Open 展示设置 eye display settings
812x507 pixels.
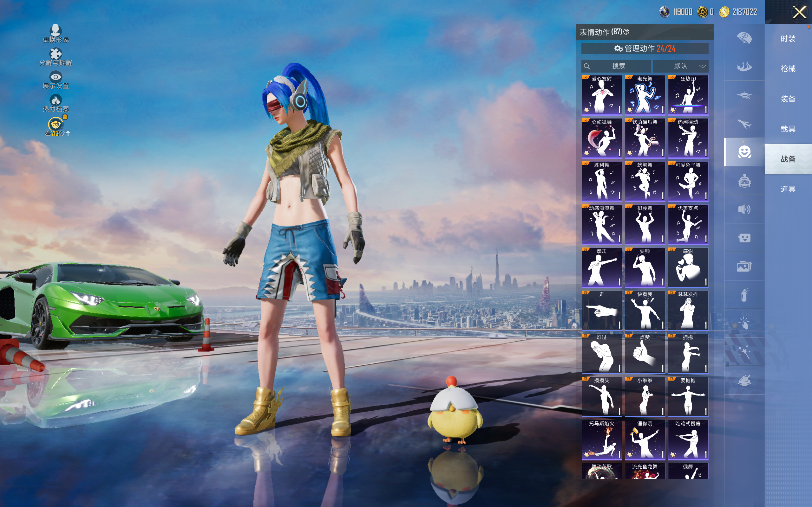pos(56,77)
